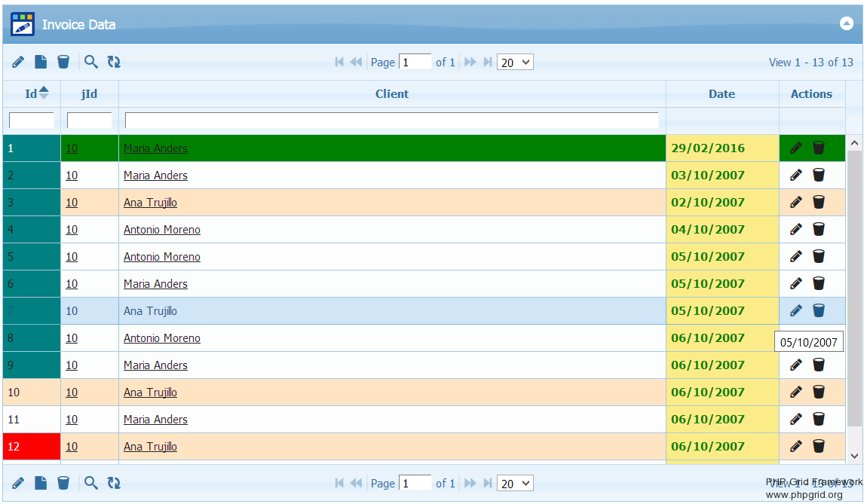Delete row 5 using its trash icon
The height and width of the screenshot is (504, 867).
819,256
